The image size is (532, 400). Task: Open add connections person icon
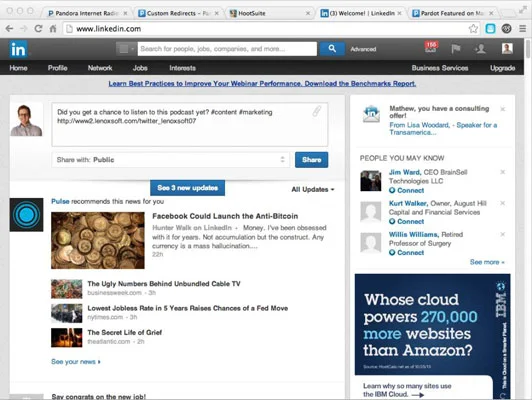coord(480,49)
